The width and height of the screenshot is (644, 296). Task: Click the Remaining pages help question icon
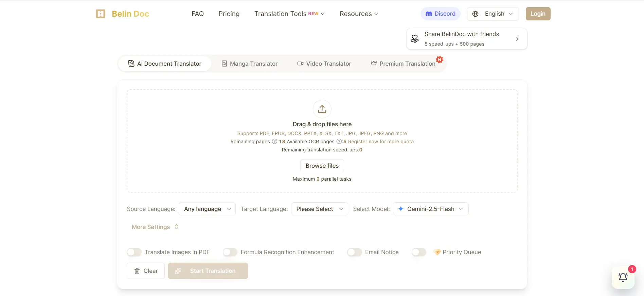[274, 142]
